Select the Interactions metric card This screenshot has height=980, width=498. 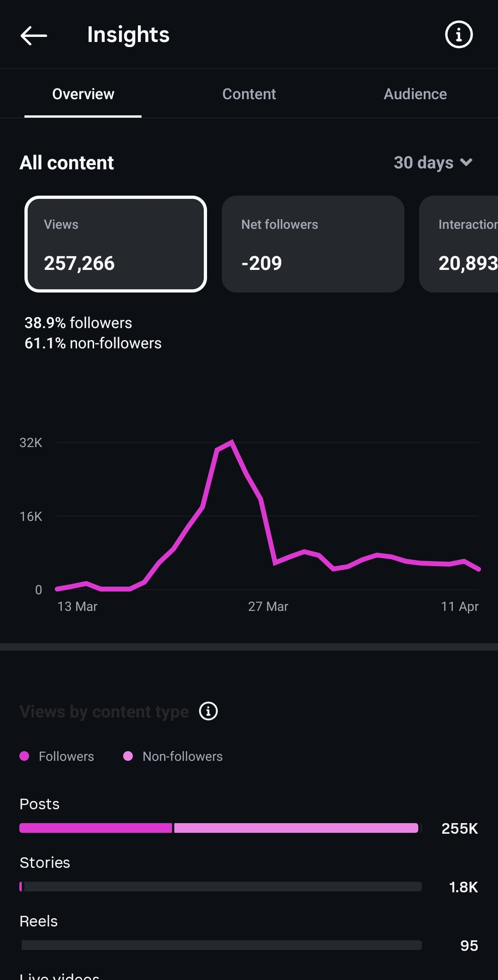click(x=459, y=244)
